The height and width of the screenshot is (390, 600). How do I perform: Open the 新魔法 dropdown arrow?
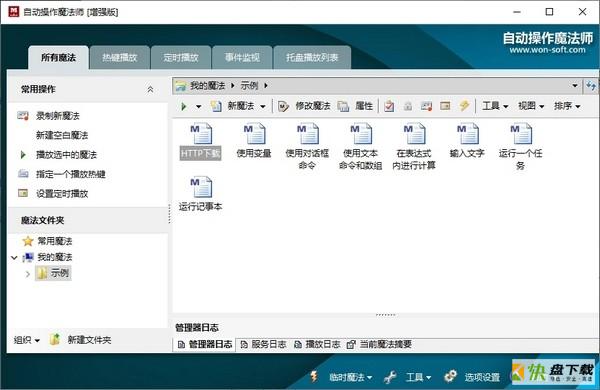click(263, 106)
